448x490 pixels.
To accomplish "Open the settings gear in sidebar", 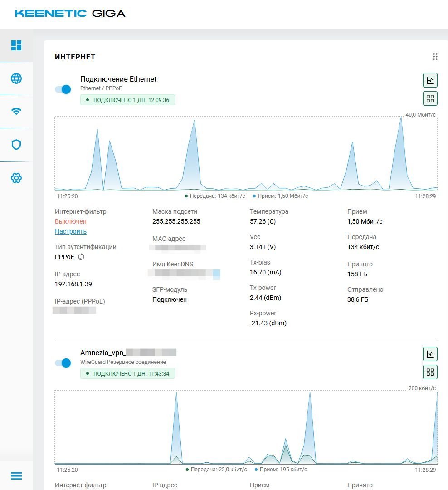I will point(16,178).
